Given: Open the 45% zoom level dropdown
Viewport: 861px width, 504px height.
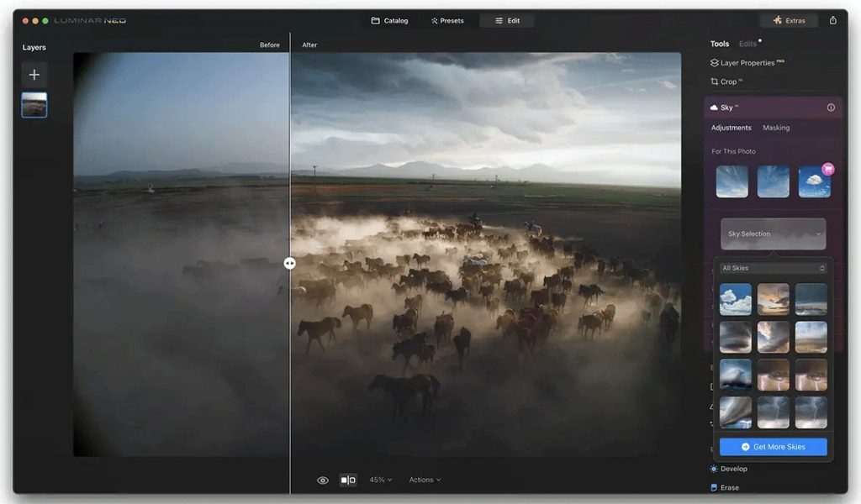Looking at the screenshot, I should point(381,480).
